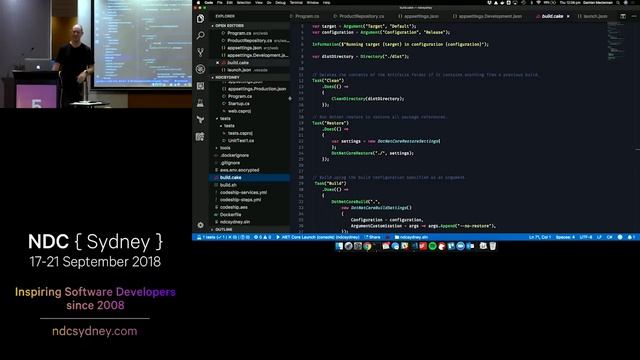This screenshot has width=640, height=360.
Task: Open the Explorer view in activity bar
Action: pos(200,18)
